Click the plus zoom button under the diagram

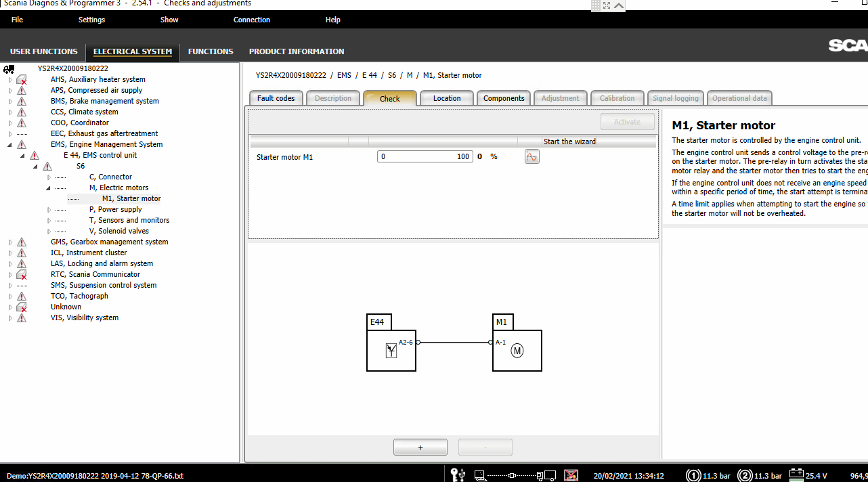click(420, 447)
